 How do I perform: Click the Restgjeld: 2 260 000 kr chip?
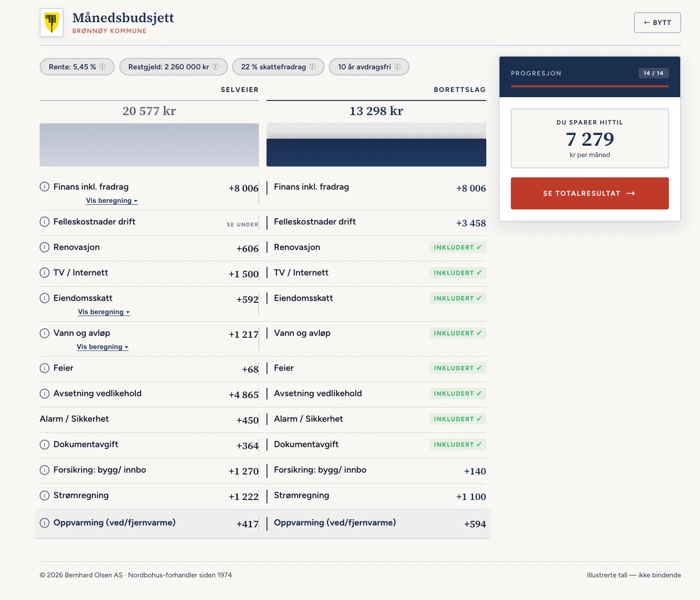pos(174,67)
